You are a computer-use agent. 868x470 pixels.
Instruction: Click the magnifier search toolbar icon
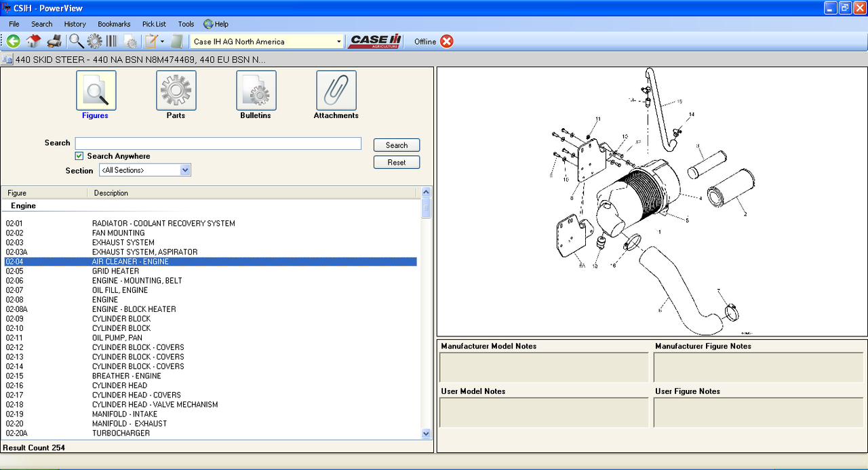click(x=77, y=41)
